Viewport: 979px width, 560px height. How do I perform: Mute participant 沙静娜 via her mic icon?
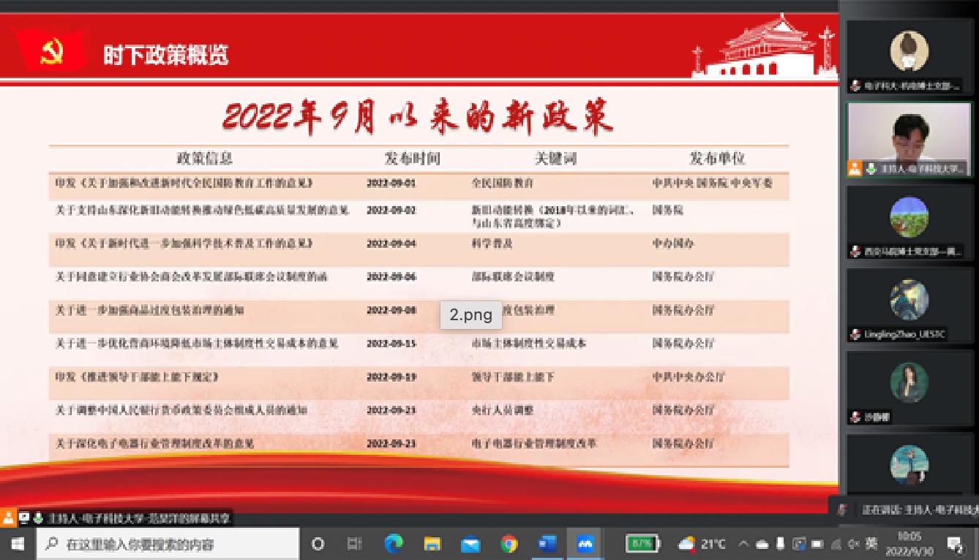(854, 416)
